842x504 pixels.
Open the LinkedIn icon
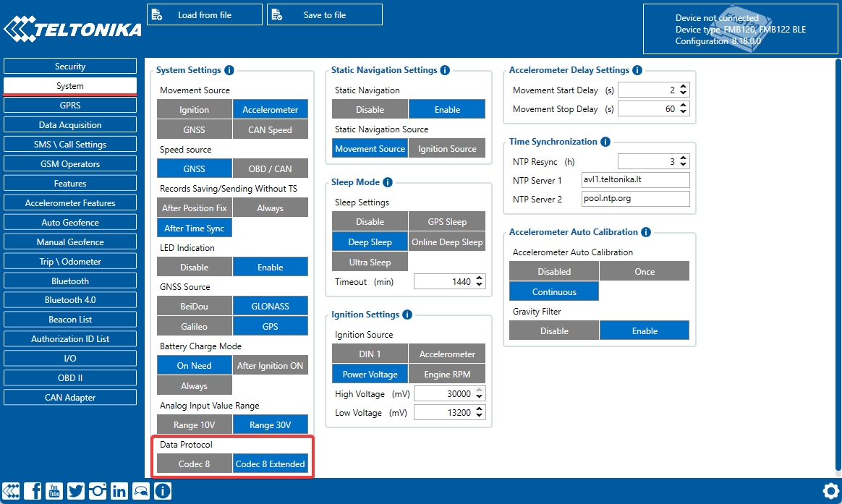pyautogui.click(x=119, y=491)
